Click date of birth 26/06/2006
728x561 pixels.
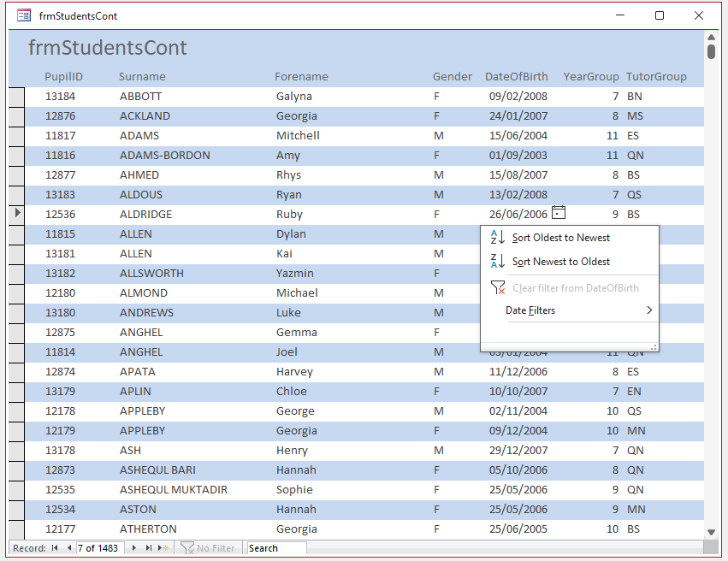pos(518,215)
